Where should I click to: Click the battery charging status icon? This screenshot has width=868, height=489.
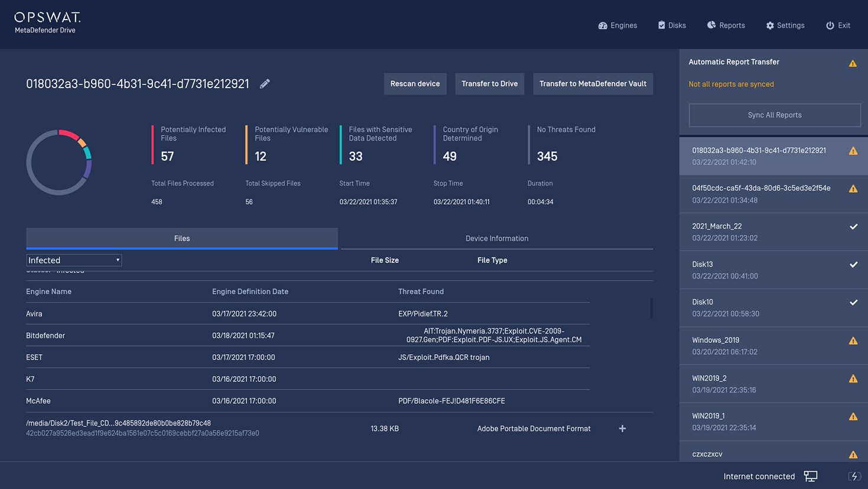854,477
